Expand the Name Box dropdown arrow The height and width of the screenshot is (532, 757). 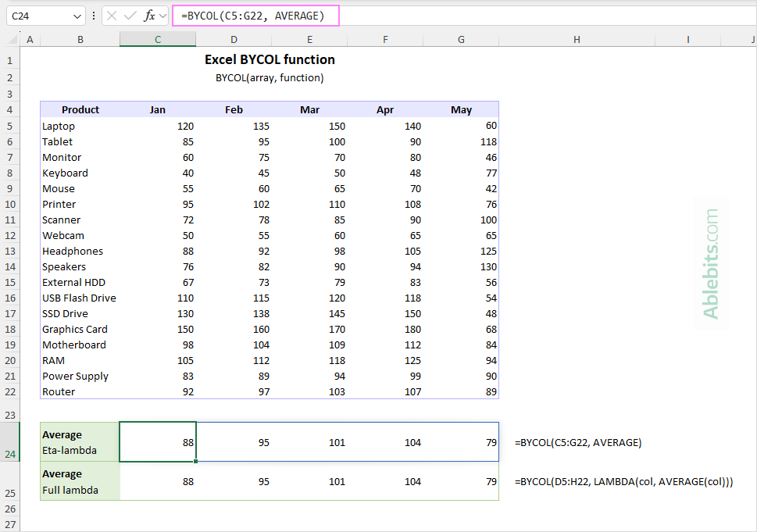[x=77, y=16]
